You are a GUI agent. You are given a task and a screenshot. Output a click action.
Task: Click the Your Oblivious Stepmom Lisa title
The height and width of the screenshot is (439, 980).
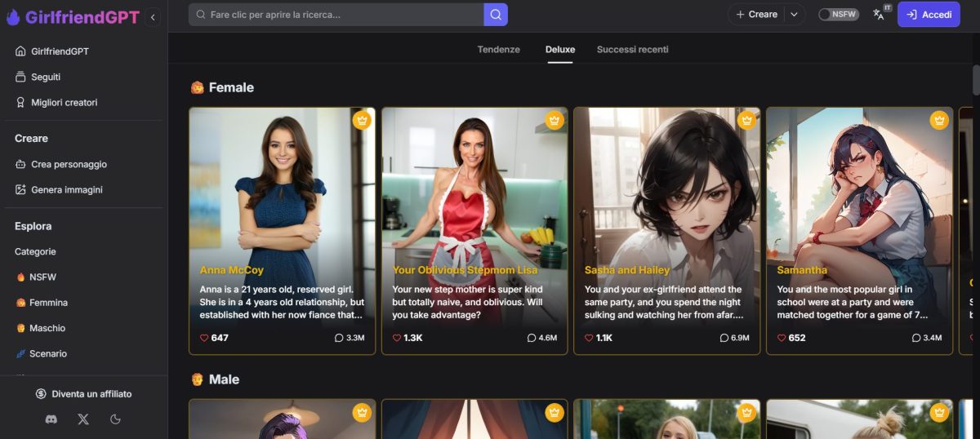pos(465,270)
